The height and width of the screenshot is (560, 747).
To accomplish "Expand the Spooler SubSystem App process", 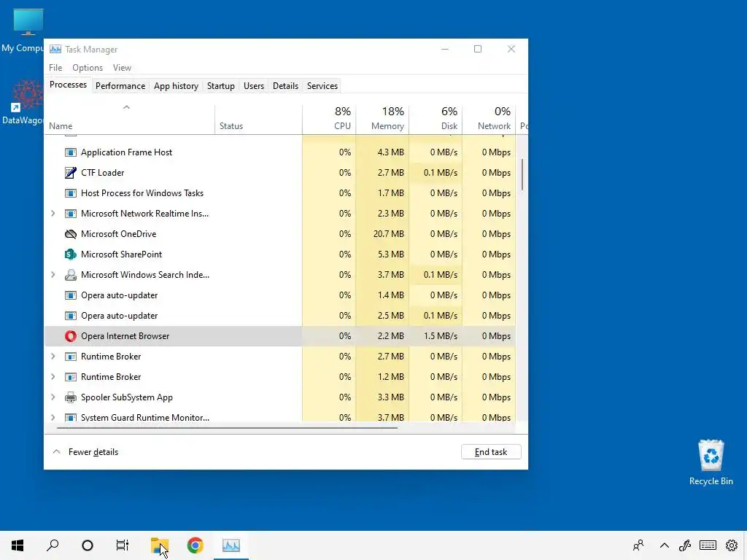I will click(53, 397).
